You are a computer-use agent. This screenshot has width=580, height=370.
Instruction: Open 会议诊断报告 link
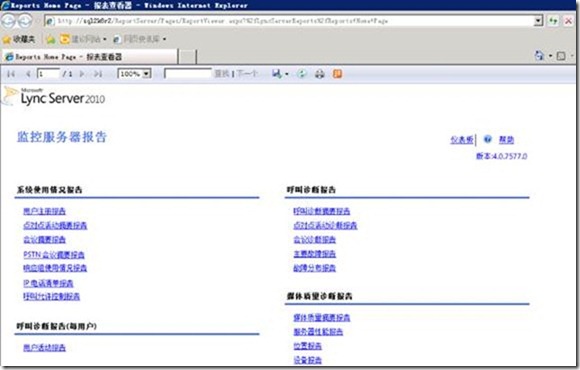coord(315,240)
